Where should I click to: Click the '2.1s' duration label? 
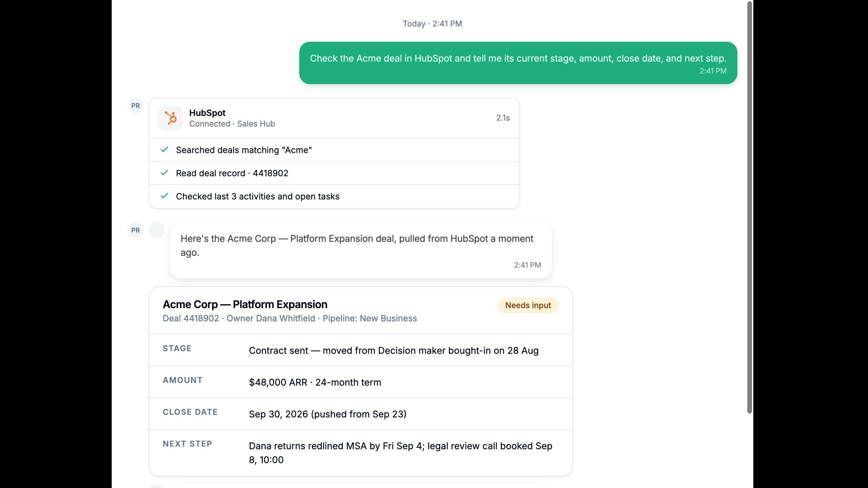[503, 118]
